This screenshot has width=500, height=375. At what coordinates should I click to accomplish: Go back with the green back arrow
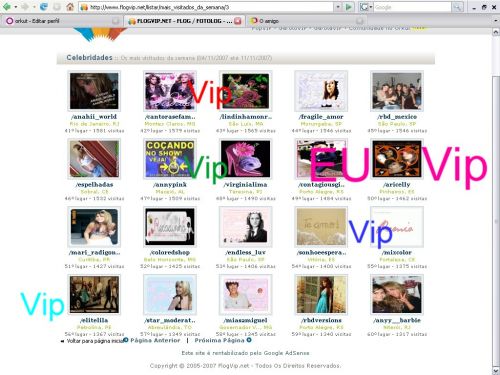click(7, 7)
